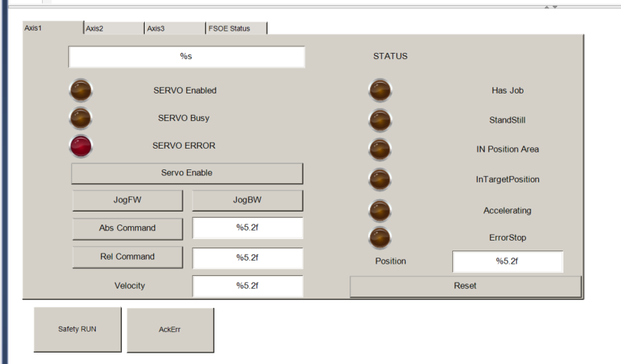
Task: Show the FSOE Status tab
Action: click(235, 28)
